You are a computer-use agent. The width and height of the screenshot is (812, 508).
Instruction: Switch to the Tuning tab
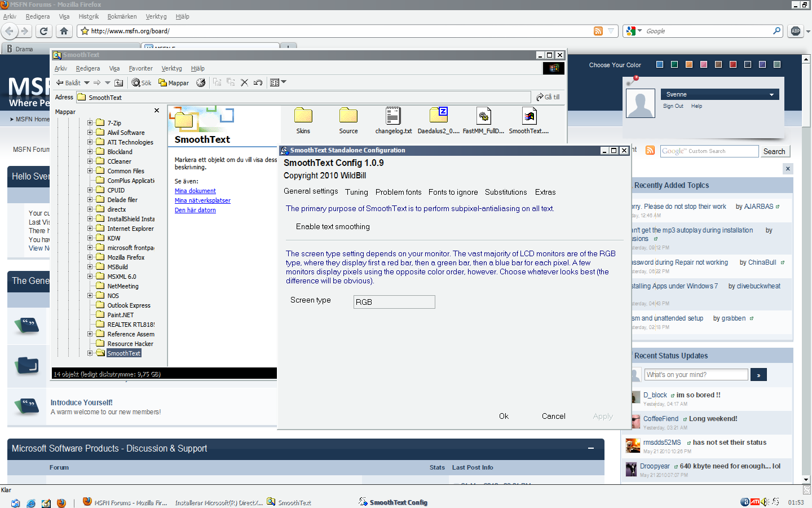pyautogui.click(x=356, y=192)
